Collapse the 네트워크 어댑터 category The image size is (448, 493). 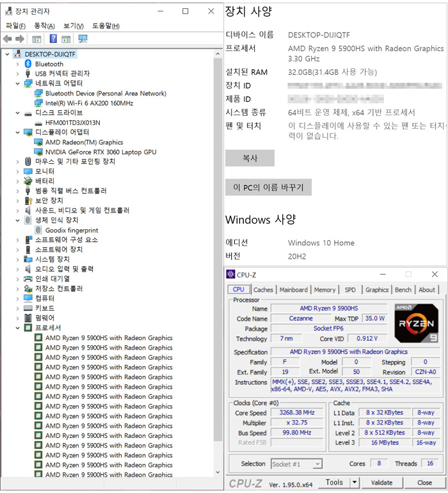coord(18,84)
